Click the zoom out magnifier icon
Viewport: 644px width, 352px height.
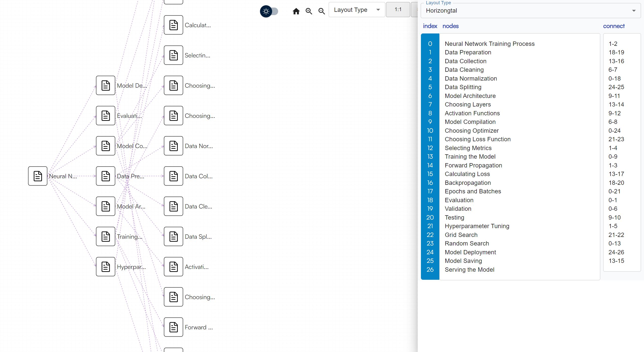point(322,11)
